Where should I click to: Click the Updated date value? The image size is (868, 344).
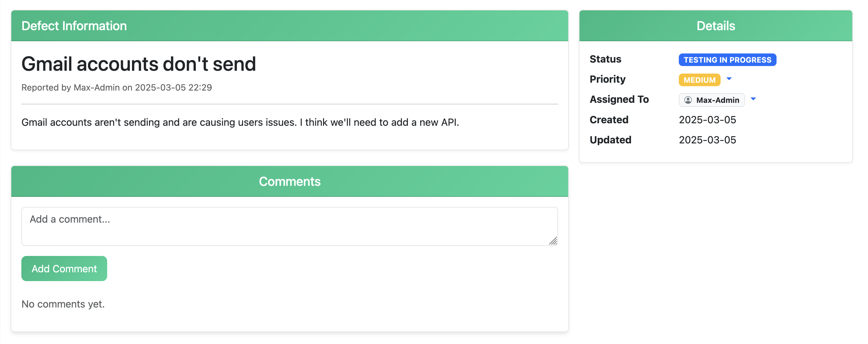click(707, 140)
